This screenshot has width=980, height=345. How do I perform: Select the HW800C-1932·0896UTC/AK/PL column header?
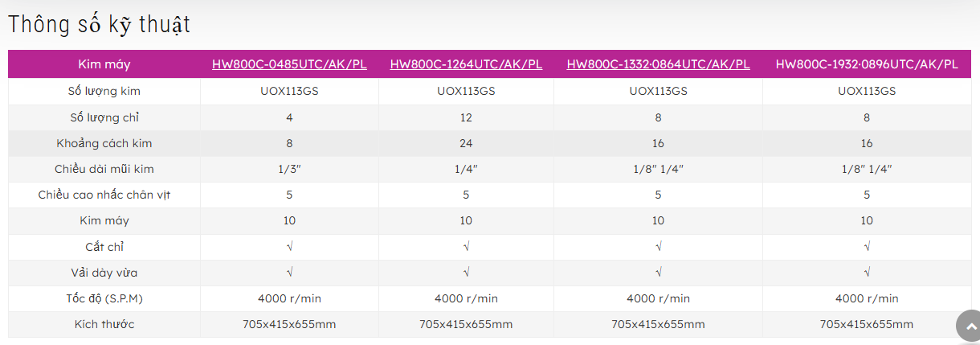tap(867, 64)
